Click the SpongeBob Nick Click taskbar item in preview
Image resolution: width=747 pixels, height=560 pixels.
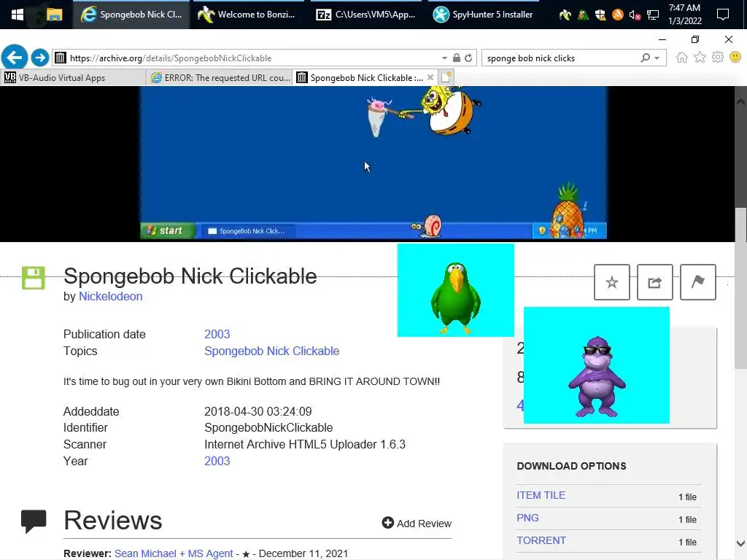249,231
